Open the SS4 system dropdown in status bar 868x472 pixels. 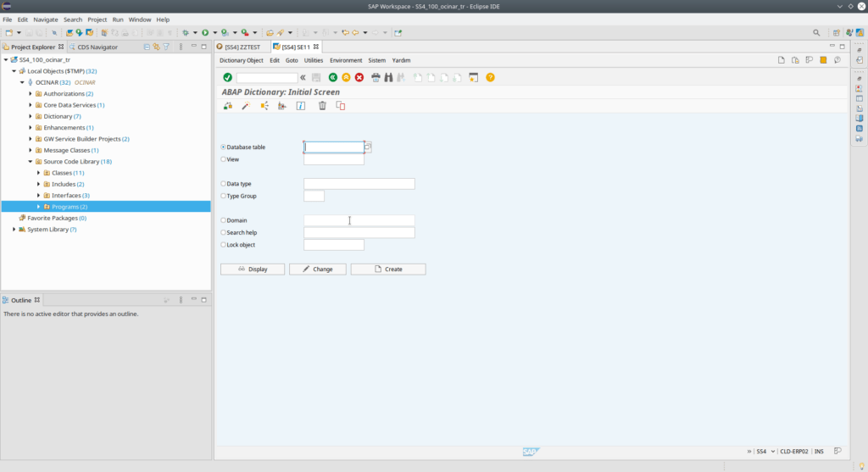coord(773,452)
